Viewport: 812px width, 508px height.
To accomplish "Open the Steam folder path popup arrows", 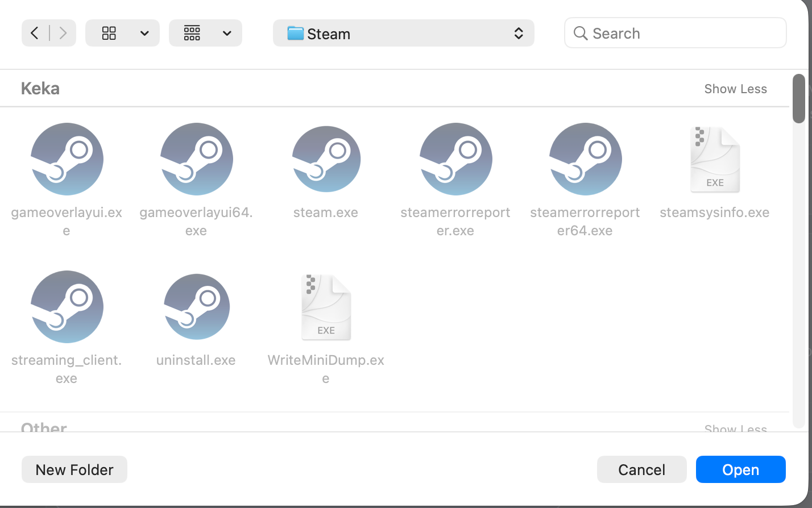I will (519, 33).
